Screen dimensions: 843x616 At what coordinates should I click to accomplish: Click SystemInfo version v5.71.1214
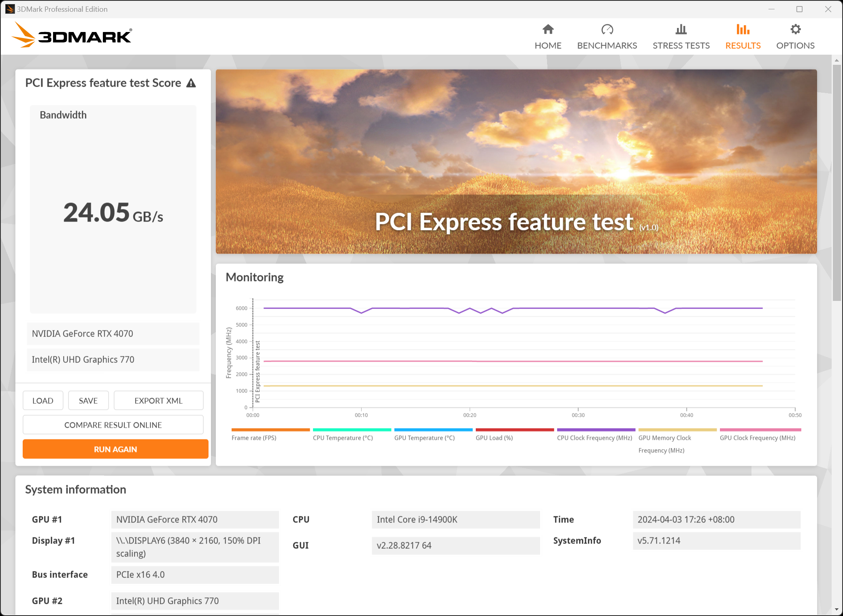[x=716, y=541]
